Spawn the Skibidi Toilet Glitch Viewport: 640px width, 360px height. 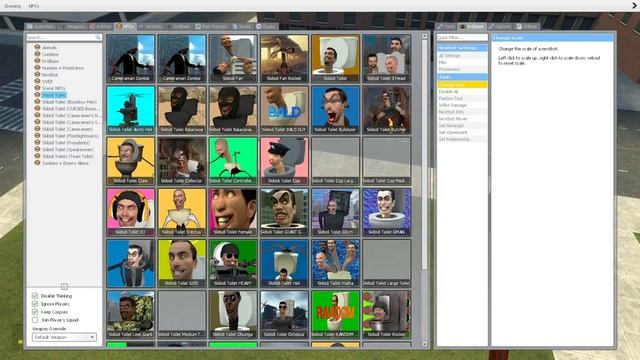[x=336, y=212]
